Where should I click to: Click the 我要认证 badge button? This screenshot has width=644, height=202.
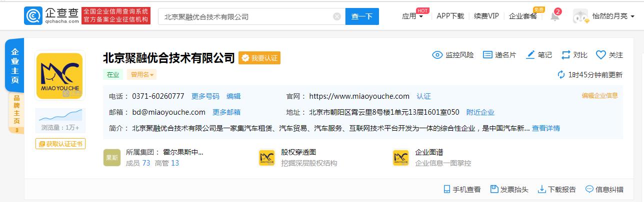(259, 58)
